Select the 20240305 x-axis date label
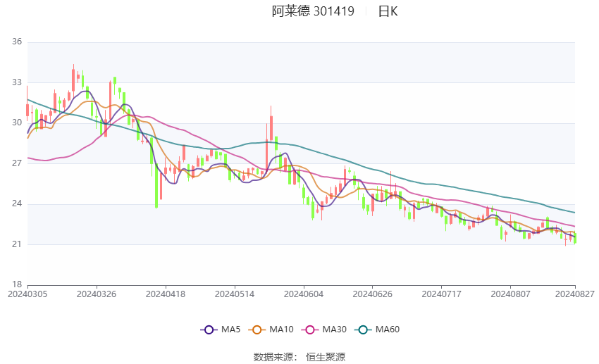This screenshot has height=364, width=599. click(x=27, y=294)
